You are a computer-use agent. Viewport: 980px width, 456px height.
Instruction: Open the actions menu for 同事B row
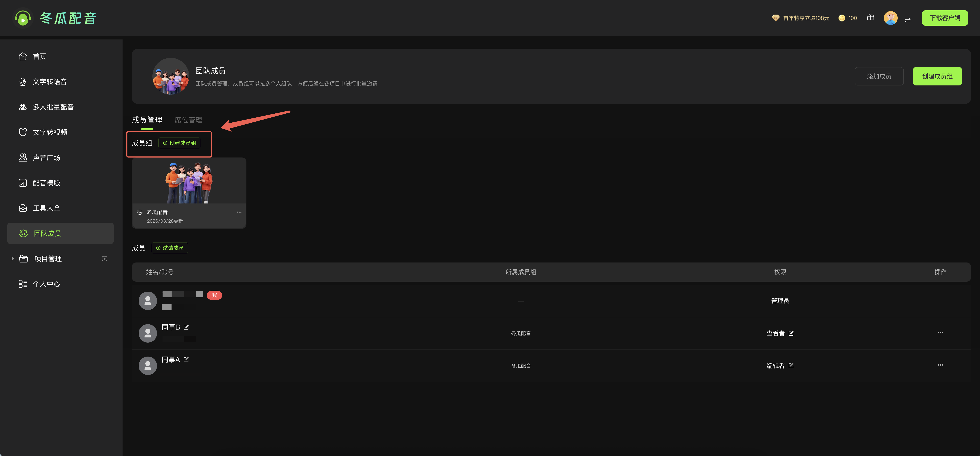click(940, 333)
